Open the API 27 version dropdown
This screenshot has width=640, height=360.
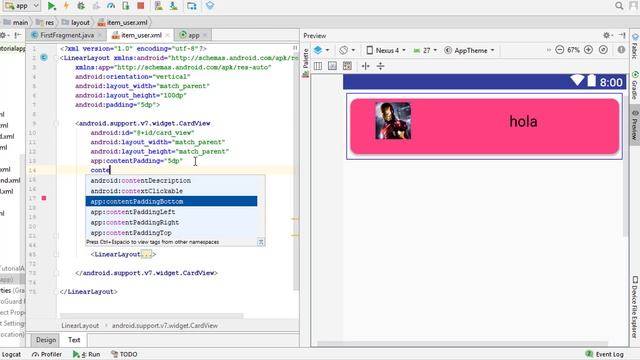pyautogui.click(x=425, y=50)
